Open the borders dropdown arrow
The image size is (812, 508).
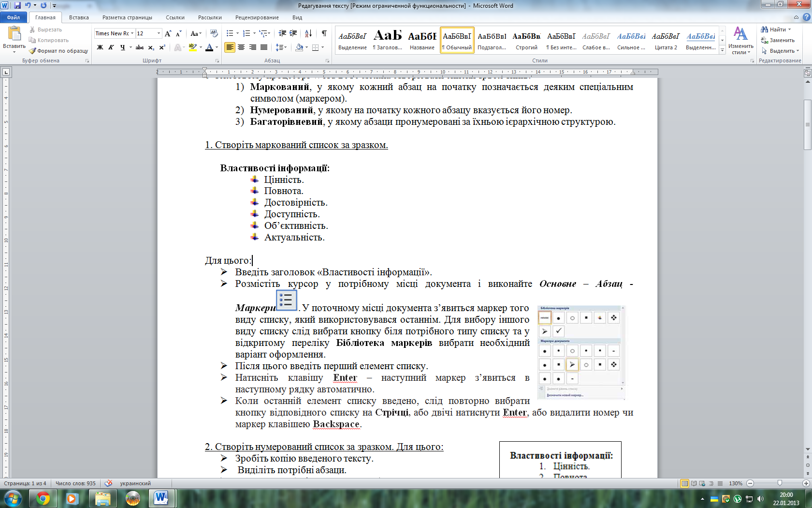(x=322, y=47)
